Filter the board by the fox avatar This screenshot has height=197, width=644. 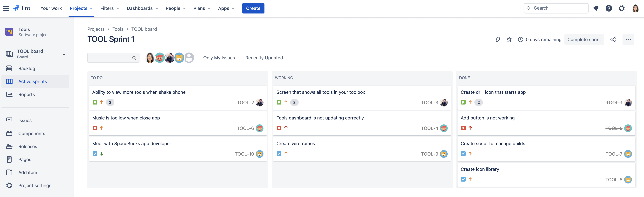click(x=180, y=58)
